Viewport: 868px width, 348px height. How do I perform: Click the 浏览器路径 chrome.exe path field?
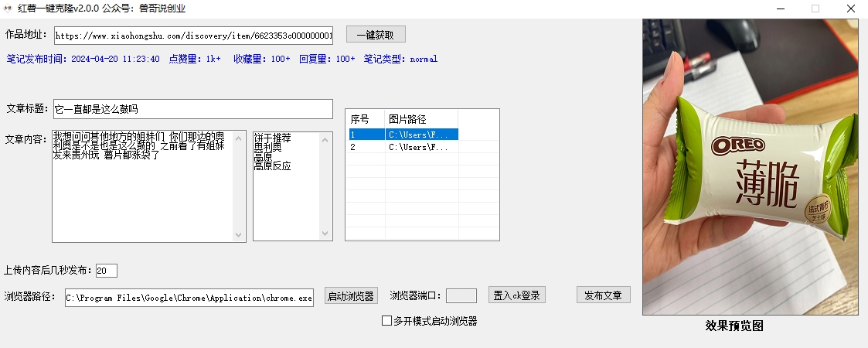[189, 298]
